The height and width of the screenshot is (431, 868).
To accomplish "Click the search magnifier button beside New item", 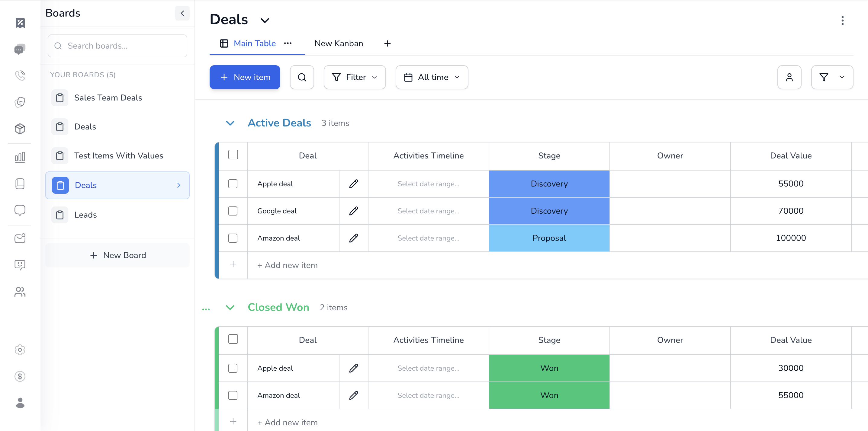I will 302,77.
